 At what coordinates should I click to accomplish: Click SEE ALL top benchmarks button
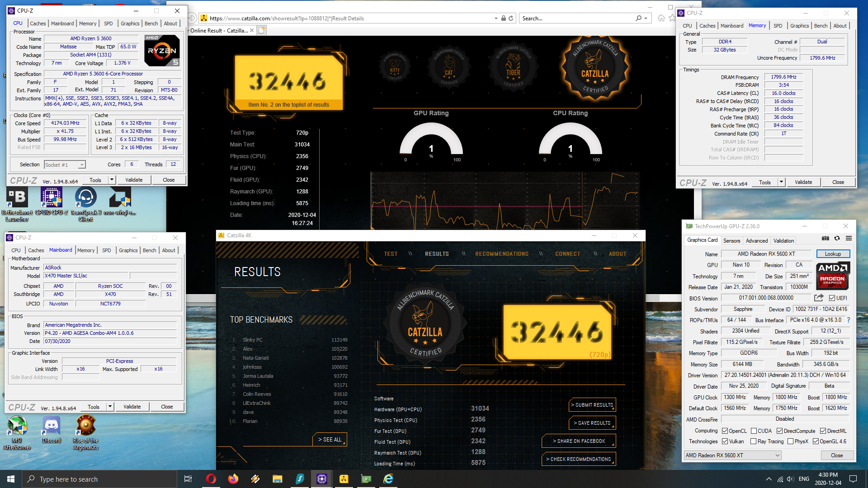click(330, 440)
